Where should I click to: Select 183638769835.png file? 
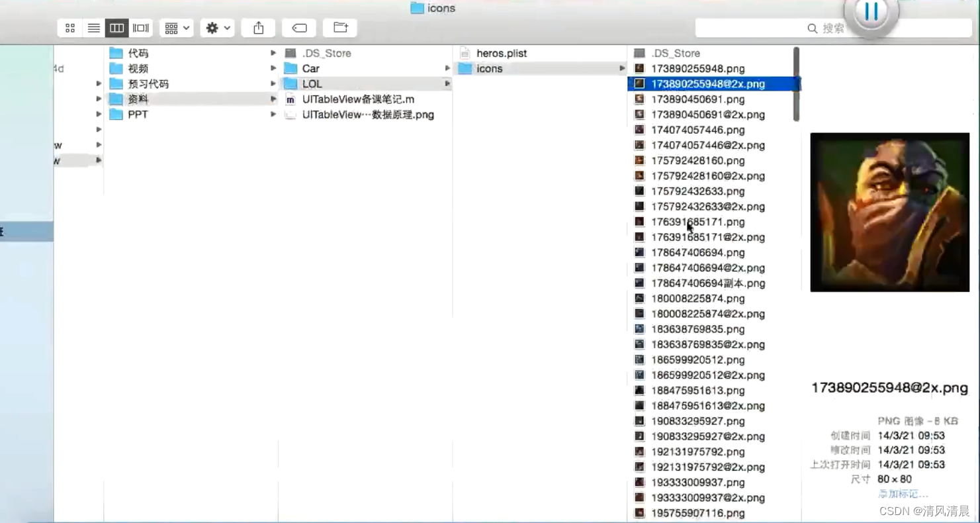click(x=698, y=329)
